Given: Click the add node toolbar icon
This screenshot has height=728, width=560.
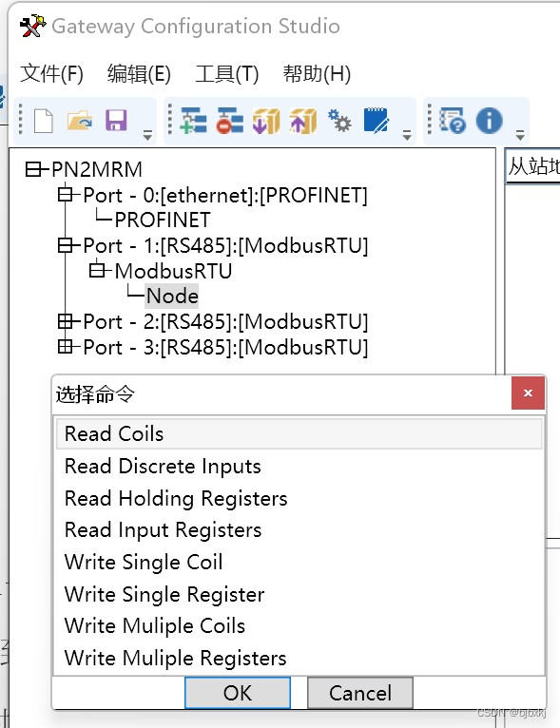Looking at the screenshot, I should (x=193, y=121).
